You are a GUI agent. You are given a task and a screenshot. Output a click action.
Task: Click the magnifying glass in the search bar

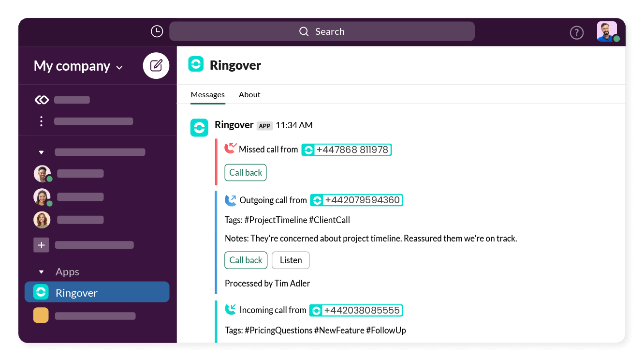tap(304, 31)
